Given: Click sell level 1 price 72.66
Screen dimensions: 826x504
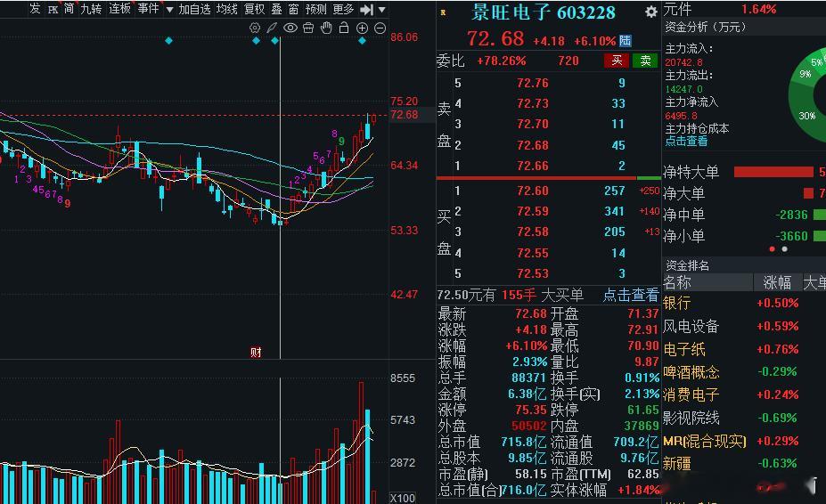Looking at the screenshot, I should click(x=533, y=166).
